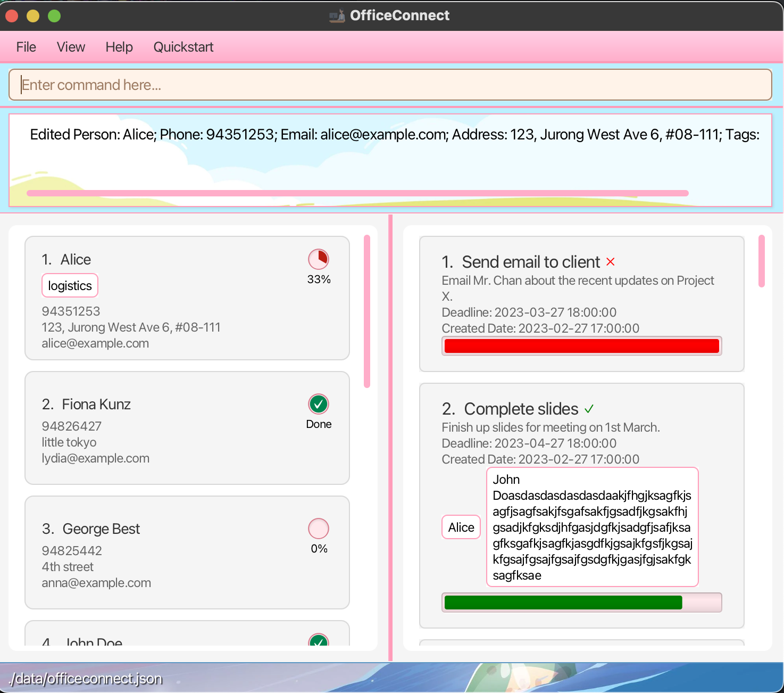Click the green progress bar of Complete slides
784x693 pixels.
point(582,603)
